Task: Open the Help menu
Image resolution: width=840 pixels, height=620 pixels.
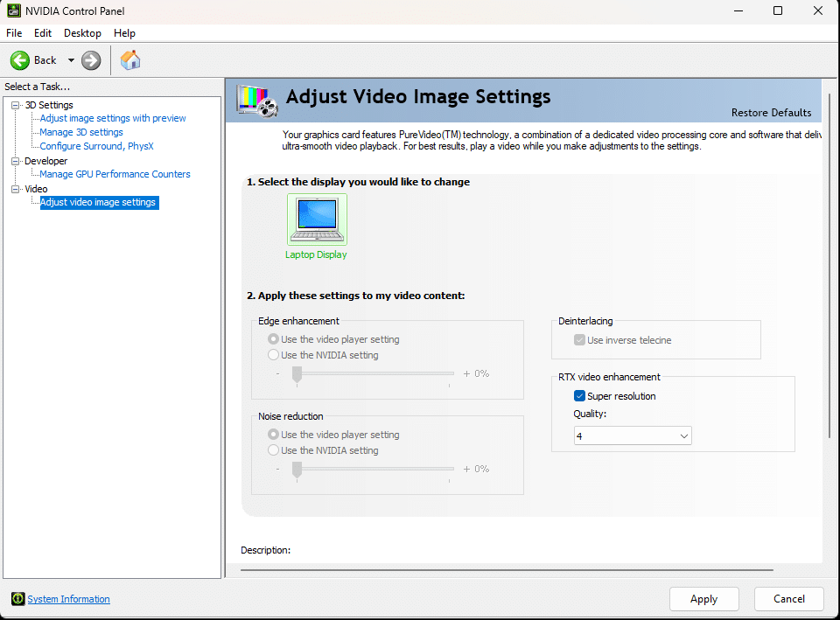Action: (x=124, y=33)
